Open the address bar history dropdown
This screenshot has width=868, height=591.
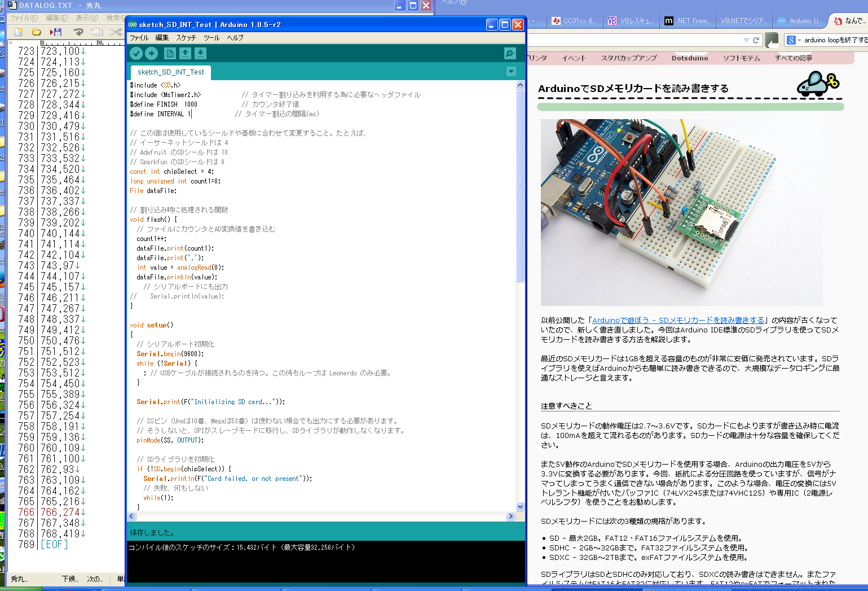tap(746, 40)
